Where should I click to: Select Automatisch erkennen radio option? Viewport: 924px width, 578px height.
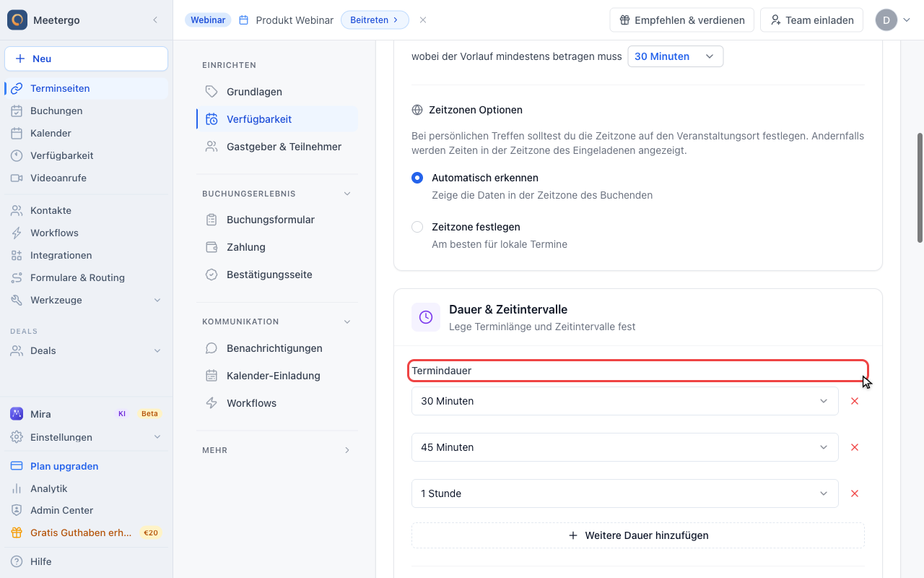[x=417, y=178]
